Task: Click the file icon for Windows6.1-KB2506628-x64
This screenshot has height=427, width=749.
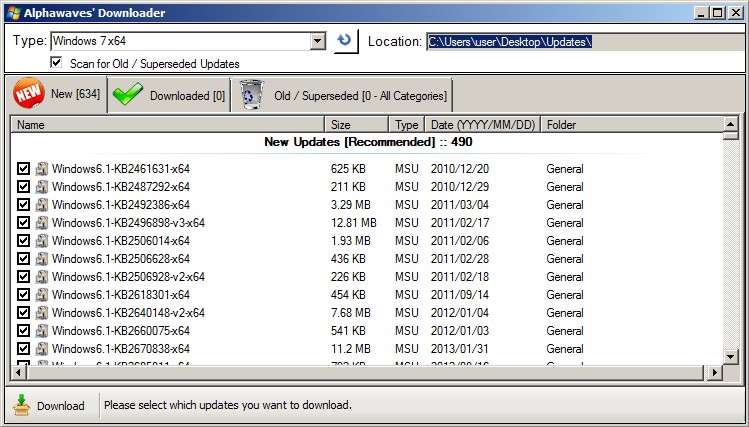Action: click(x=42, y=259)
